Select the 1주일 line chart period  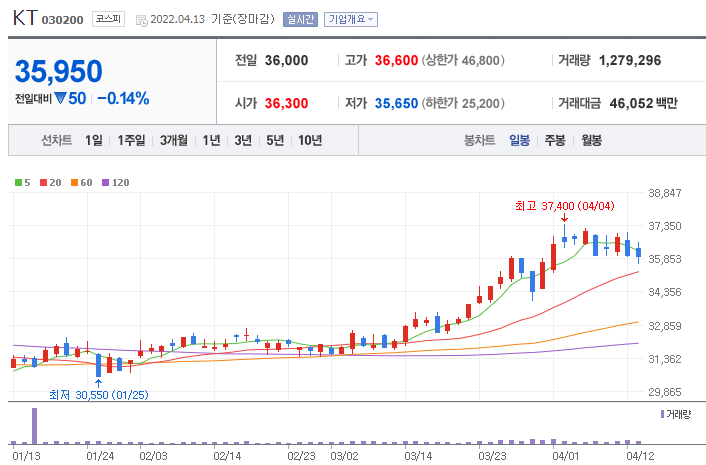coord(131,140)
